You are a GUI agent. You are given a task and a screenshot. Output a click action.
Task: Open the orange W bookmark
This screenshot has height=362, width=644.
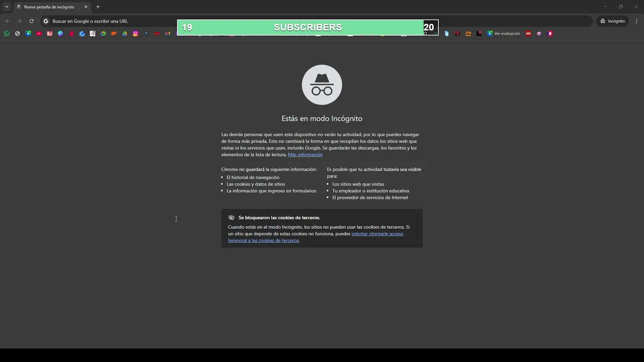[114, 34]
